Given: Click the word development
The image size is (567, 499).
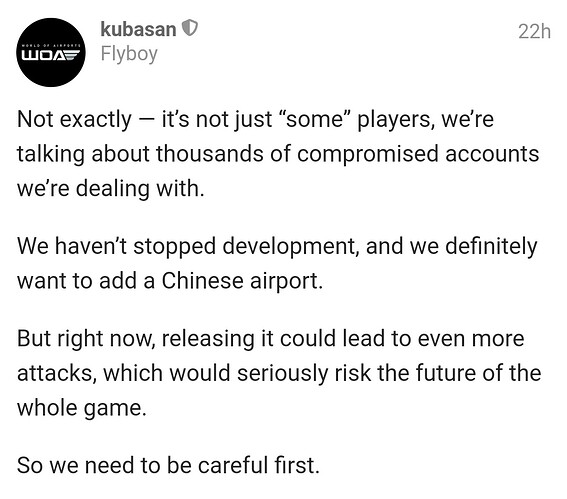Looking at the screenshot, I should coord(290,247).
